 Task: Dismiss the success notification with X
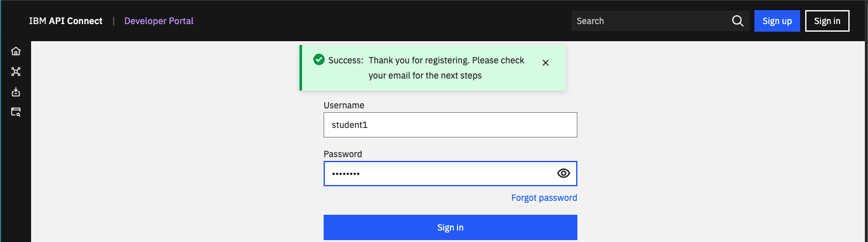(546, 62)
